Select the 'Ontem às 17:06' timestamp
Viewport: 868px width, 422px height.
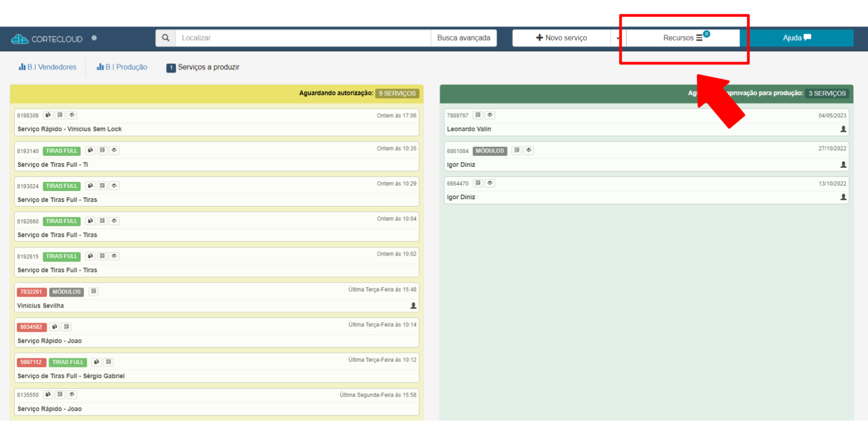click(396, 116)
